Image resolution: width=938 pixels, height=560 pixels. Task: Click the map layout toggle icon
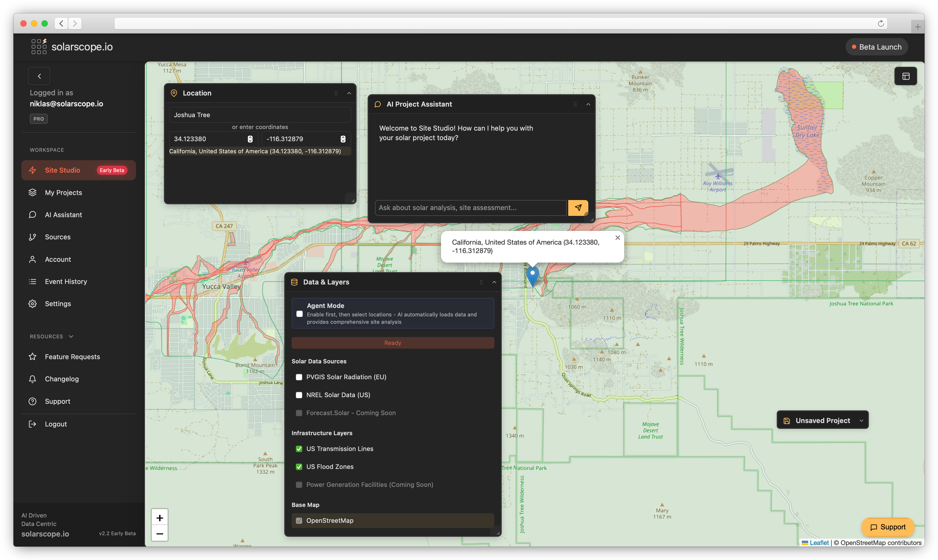click(906, 76)
